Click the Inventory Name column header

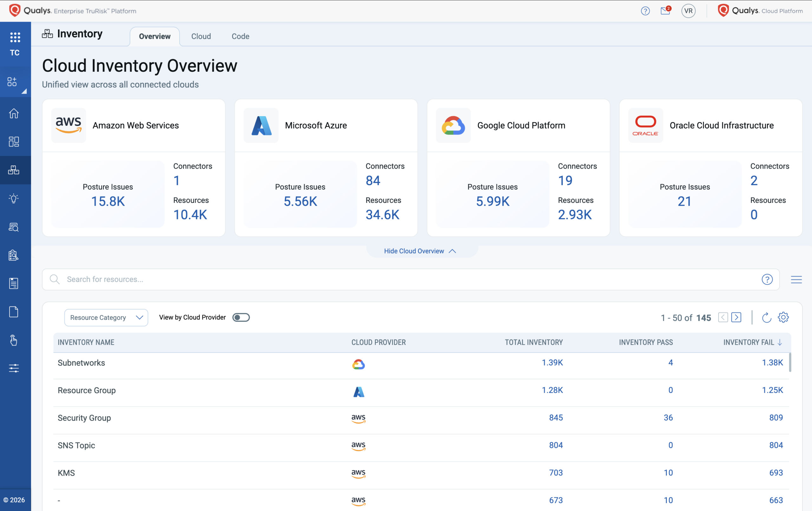tap(86, 342)
